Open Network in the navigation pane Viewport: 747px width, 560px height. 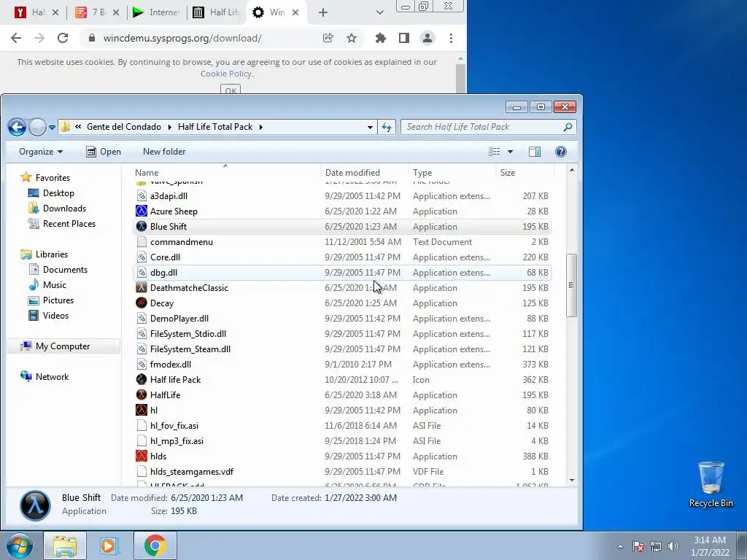point(52,377)
